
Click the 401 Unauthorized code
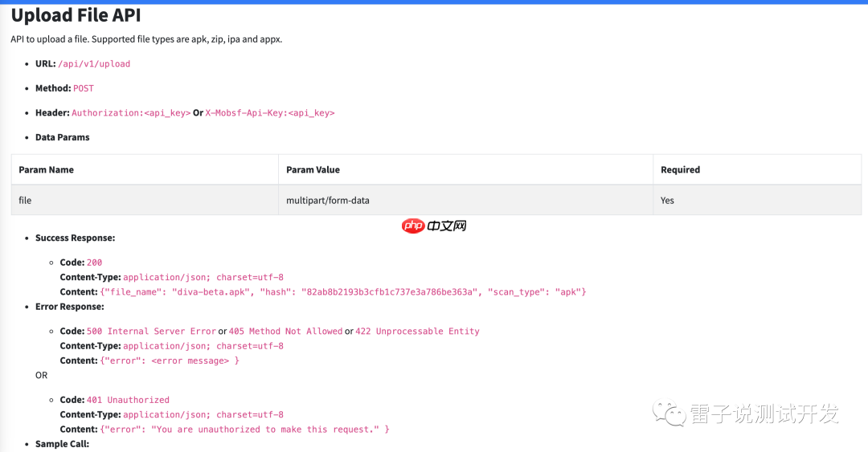pos(128,400)
